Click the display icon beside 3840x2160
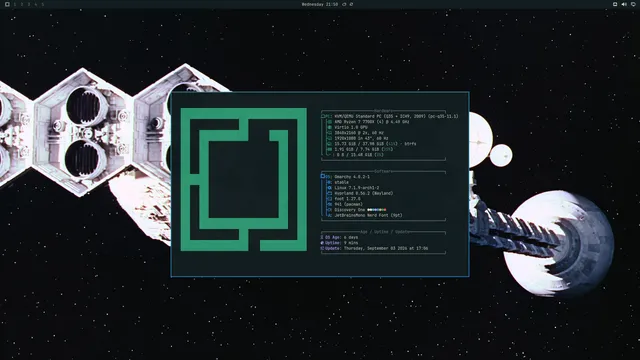The height and width of the screenshot is (360, 640). coord(330,133)
